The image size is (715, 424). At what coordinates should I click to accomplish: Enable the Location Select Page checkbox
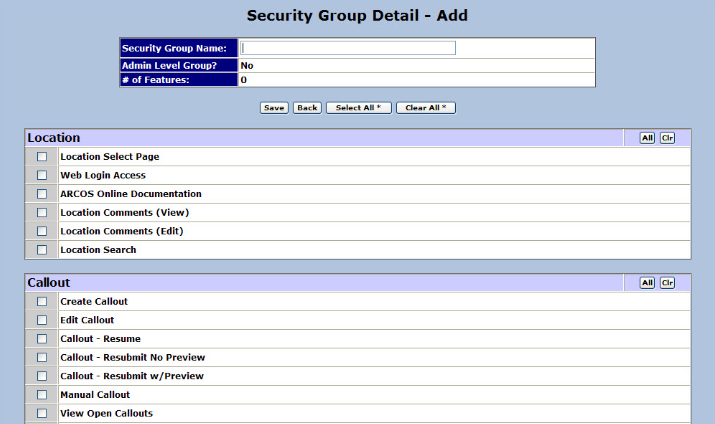42,157
